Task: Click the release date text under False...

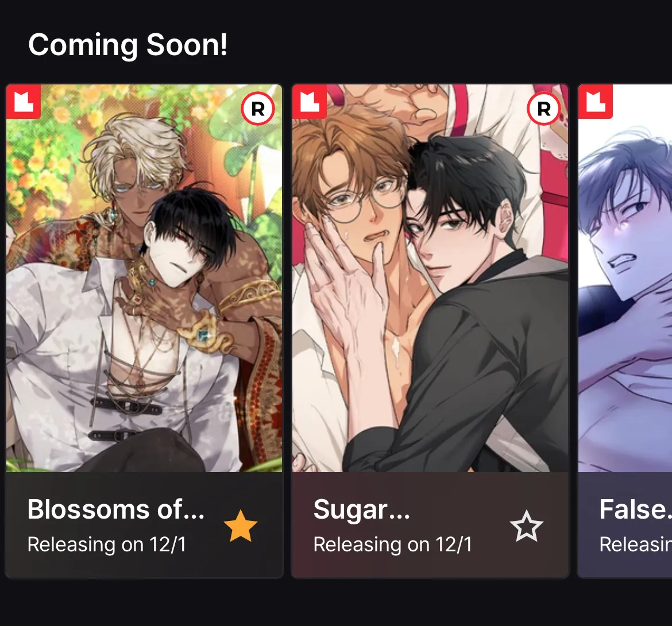Action: pyautogui.click(x=635, y=544)
